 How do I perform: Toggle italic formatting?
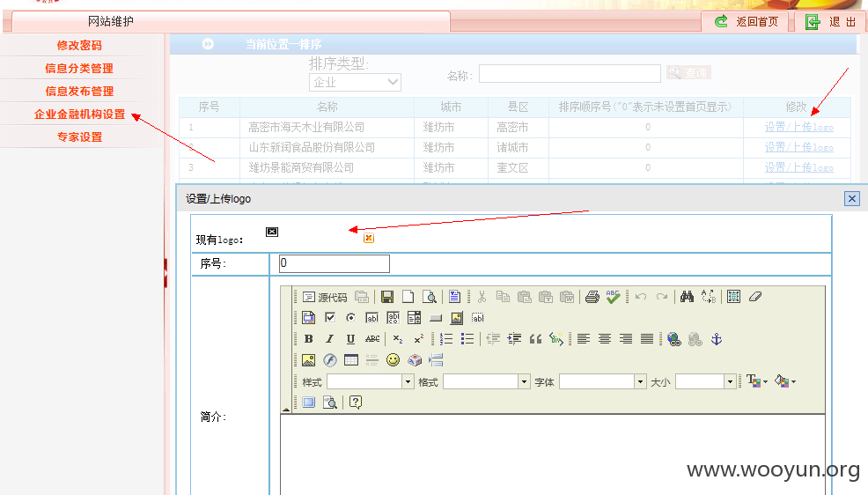[330, 339]
